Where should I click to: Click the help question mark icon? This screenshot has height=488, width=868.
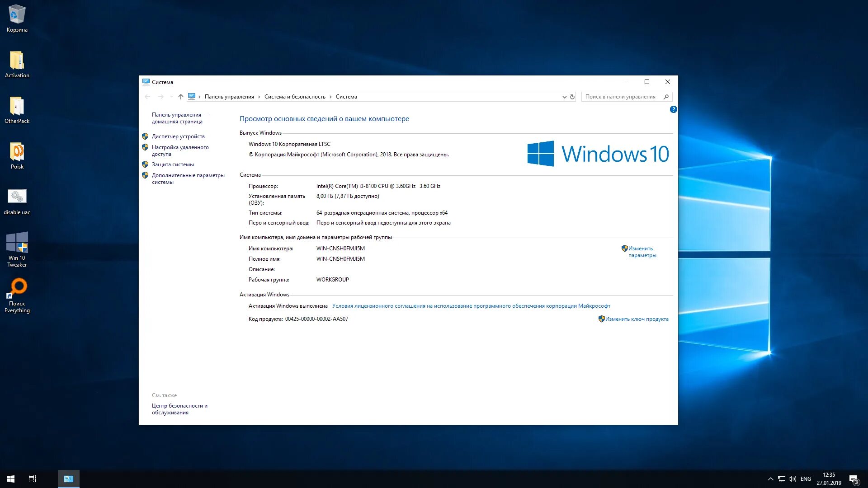click(x=673, y=110)
